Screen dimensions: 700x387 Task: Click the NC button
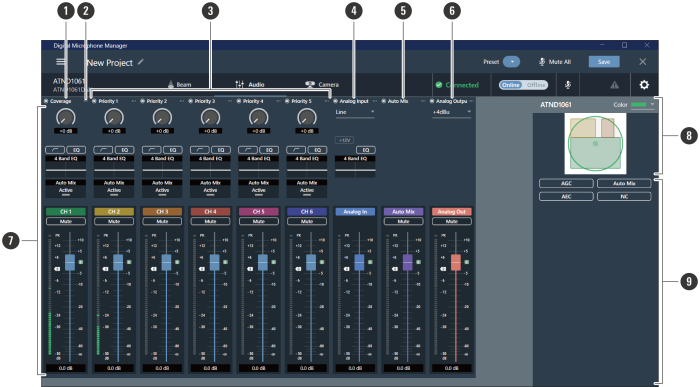tap(624, 196)
